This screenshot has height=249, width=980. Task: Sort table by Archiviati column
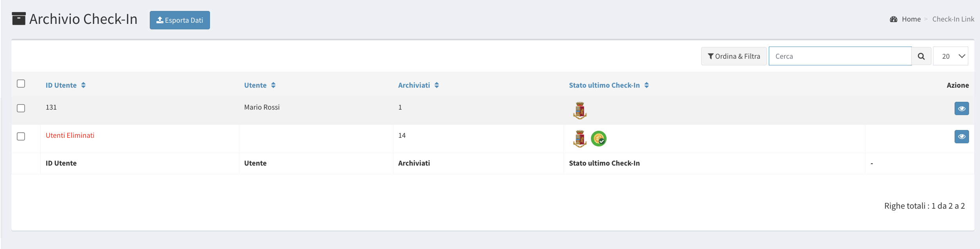[x=418, y=85]
